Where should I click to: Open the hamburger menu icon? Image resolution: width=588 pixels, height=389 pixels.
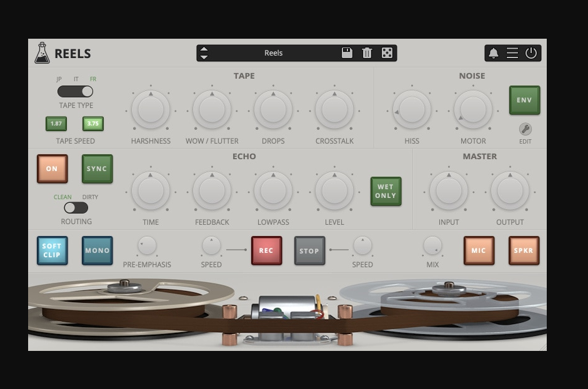[512, 53]
